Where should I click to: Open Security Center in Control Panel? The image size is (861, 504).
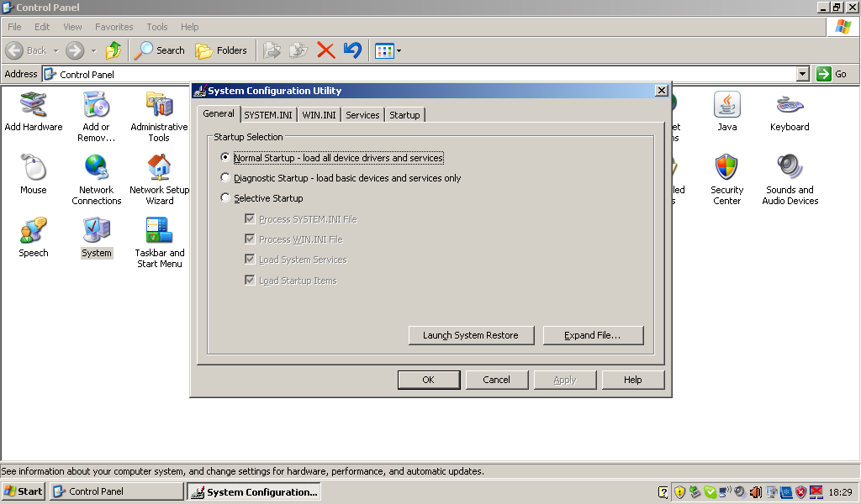[727, 180]
